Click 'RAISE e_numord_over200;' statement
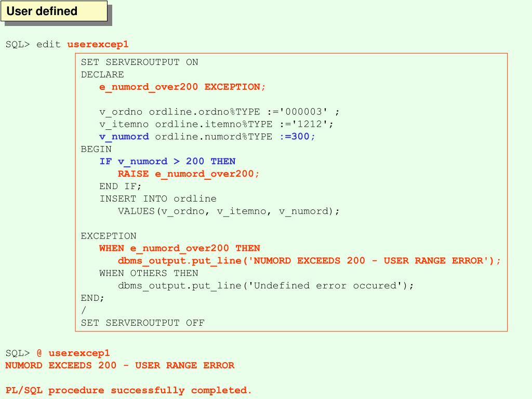The height and width of the screenshot is (399, 532). point(189,174)
